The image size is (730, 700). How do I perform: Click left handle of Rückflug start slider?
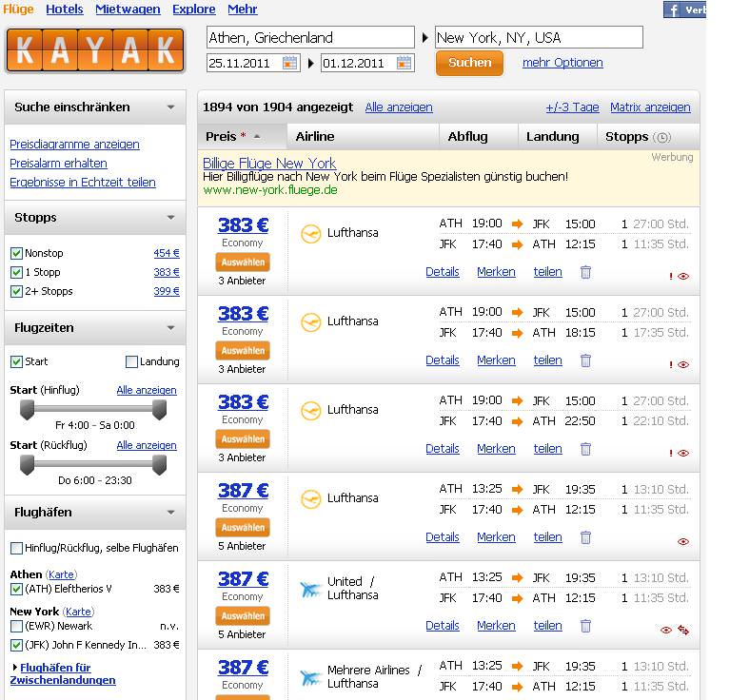pos(28,465)
